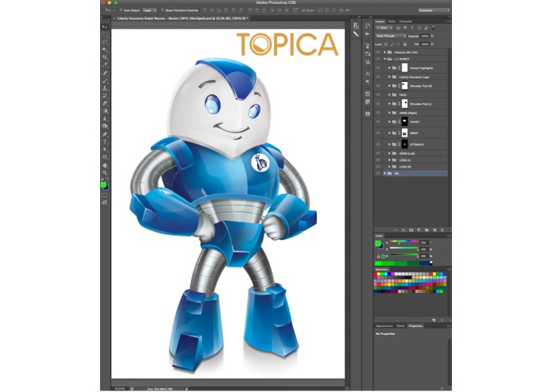Select the Crop tool
Image resolution: width=552 pixels, height=392 pixels.
pos(105,57)
